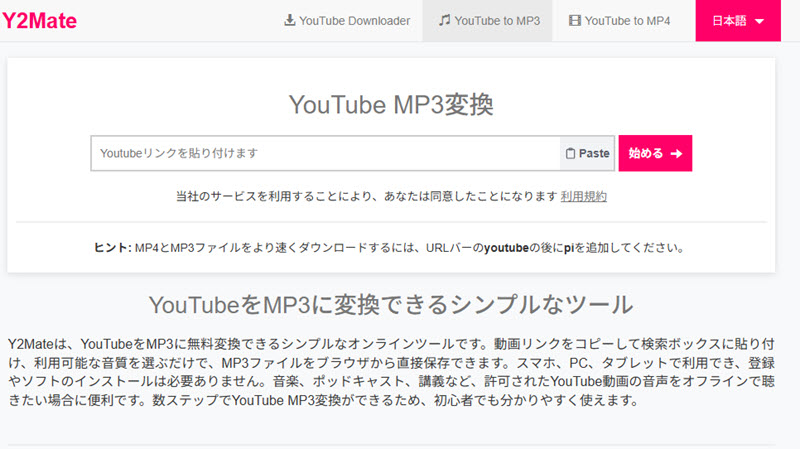Click the music note icon

444,20
